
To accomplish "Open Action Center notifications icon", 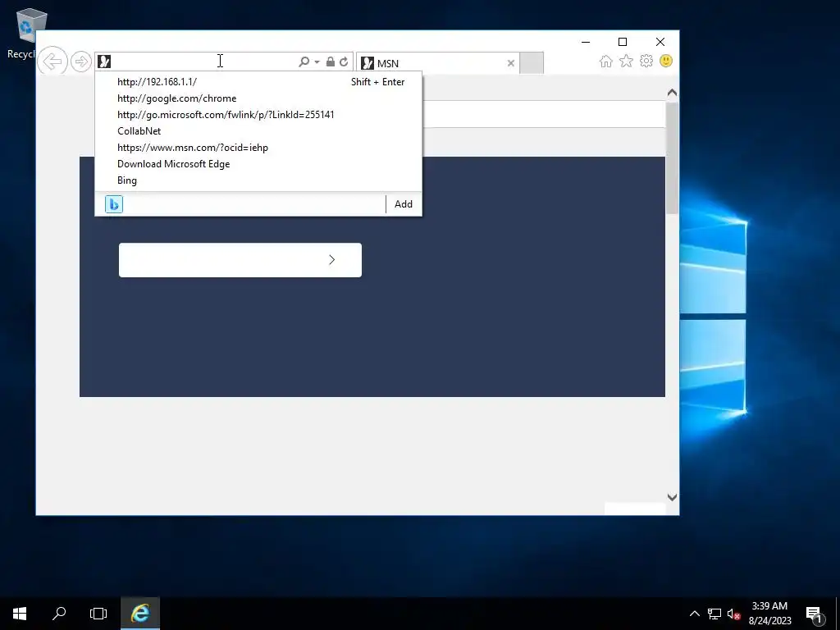I will click(x=814, y=614).
